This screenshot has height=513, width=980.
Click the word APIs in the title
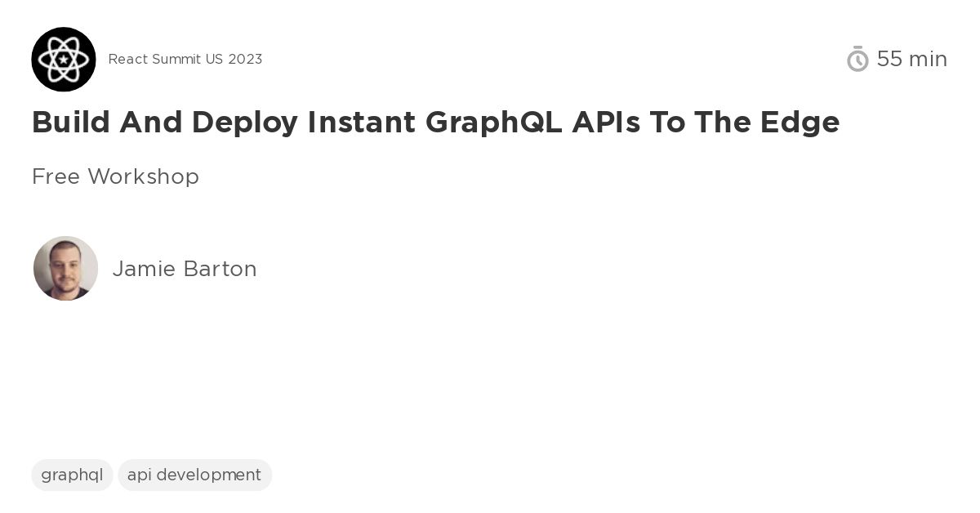[x=606, y=123]
